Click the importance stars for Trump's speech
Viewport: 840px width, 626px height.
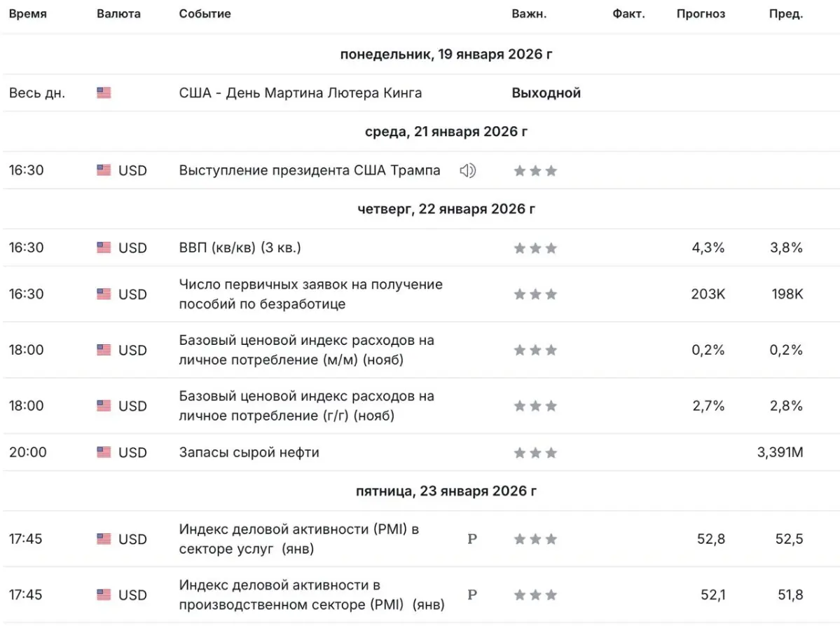pyautogui.click(x=535, y=171)
